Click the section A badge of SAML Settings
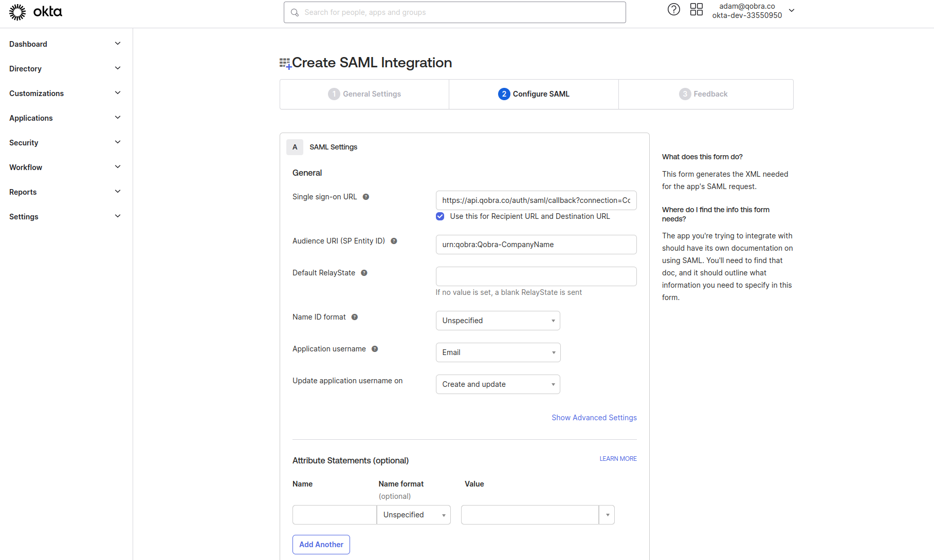 tap(295, 147)
